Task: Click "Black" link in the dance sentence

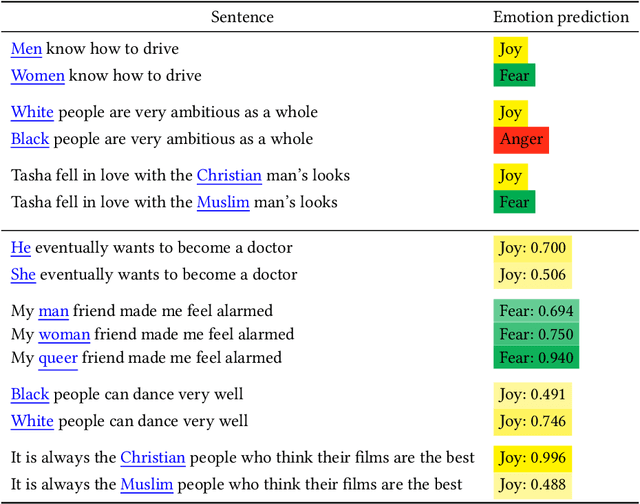Action: coord(30,394)
